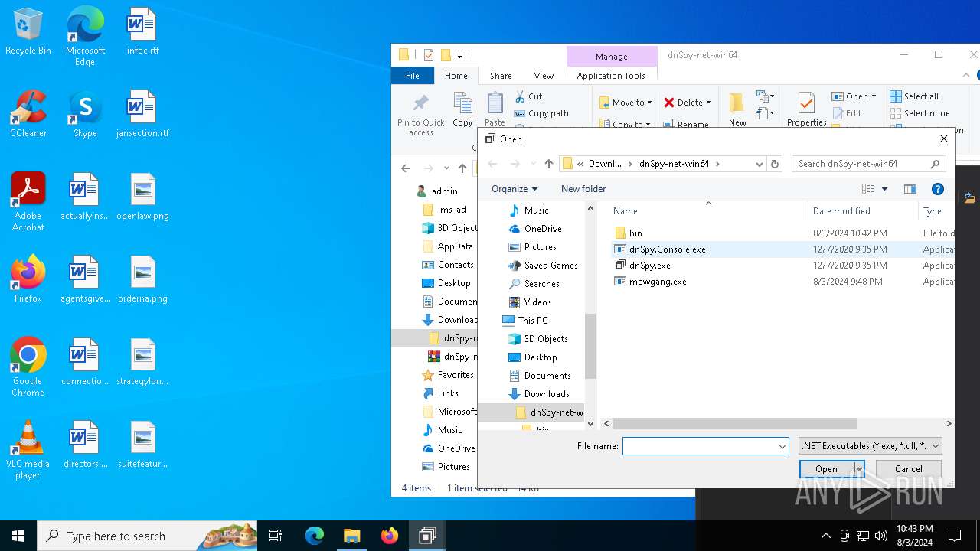The image size is (980, 551).
Task: Switch to Home tab in Explorer
Action: 456,76
